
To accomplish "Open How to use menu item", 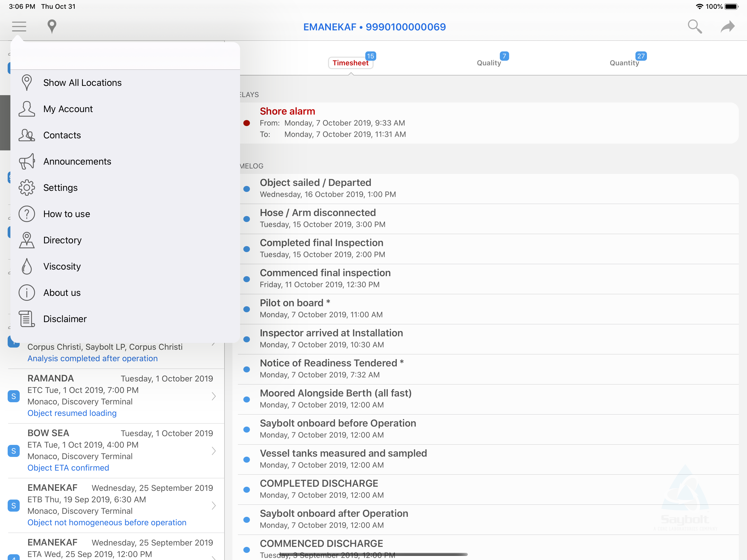I will pos(125,214).
